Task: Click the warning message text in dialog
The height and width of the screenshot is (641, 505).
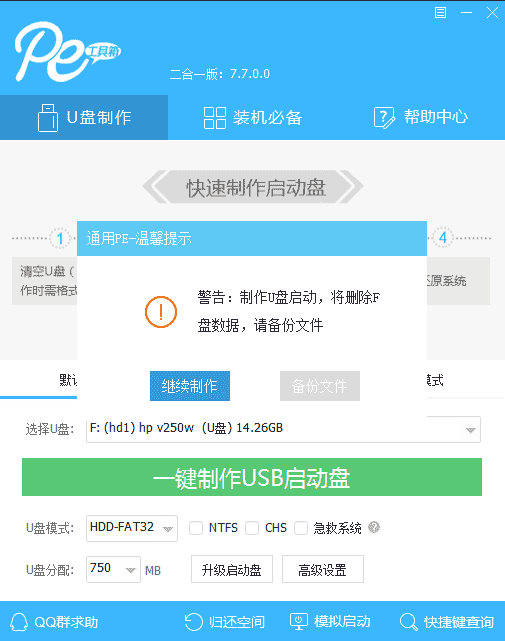Action: click(289, 312)
